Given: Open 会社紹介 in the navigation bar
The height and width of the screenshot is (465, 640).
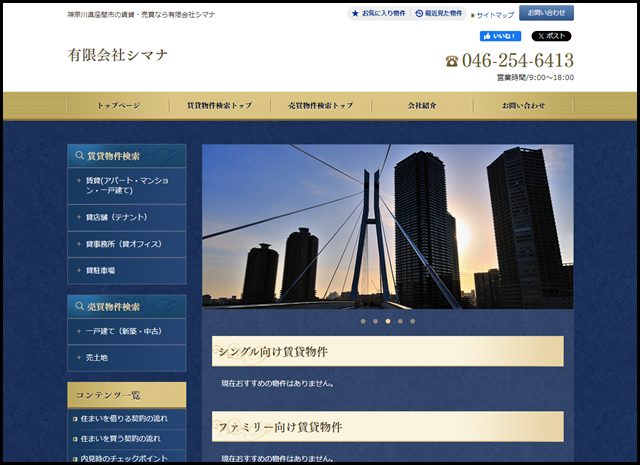Looking at the screenshot, I should click(422, 105).
